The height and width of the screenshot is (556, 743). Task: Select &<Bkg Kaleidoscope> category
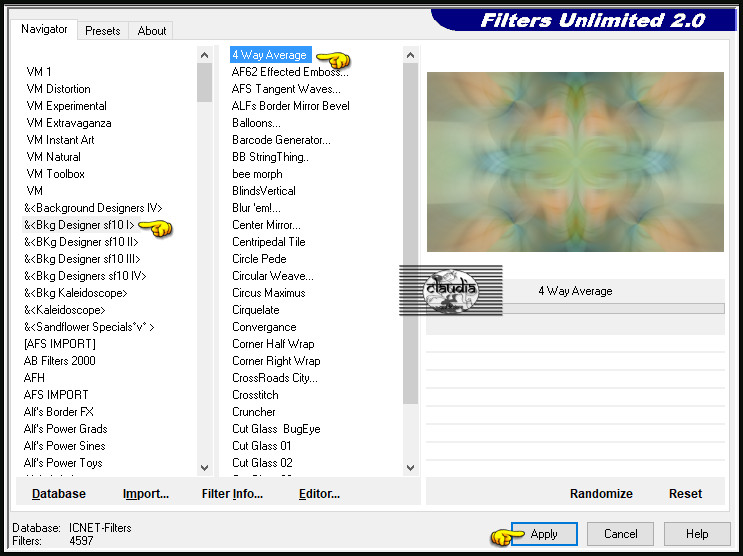click(76, 293)
